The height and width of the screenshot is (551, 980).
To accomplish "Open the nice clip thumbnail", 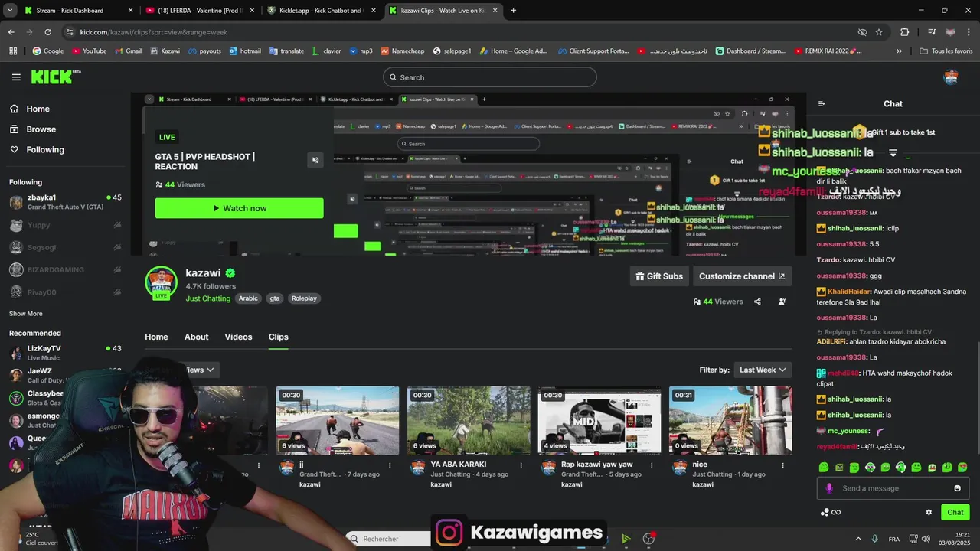I will coord(730,420).
